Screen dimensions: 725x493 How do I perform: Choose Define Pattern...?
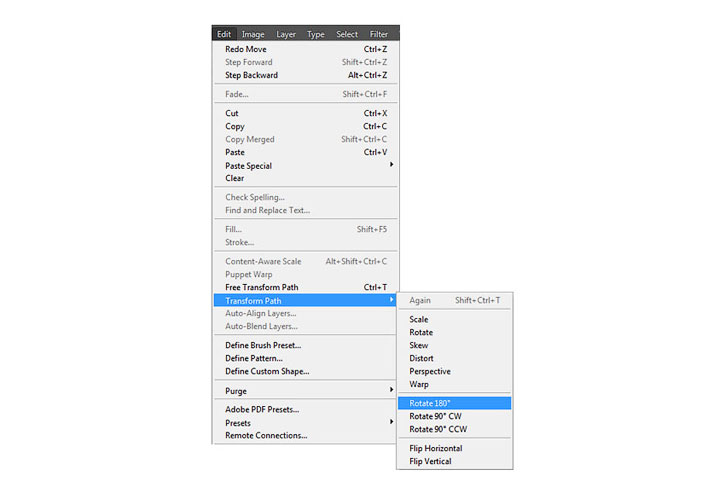[306, 358]
